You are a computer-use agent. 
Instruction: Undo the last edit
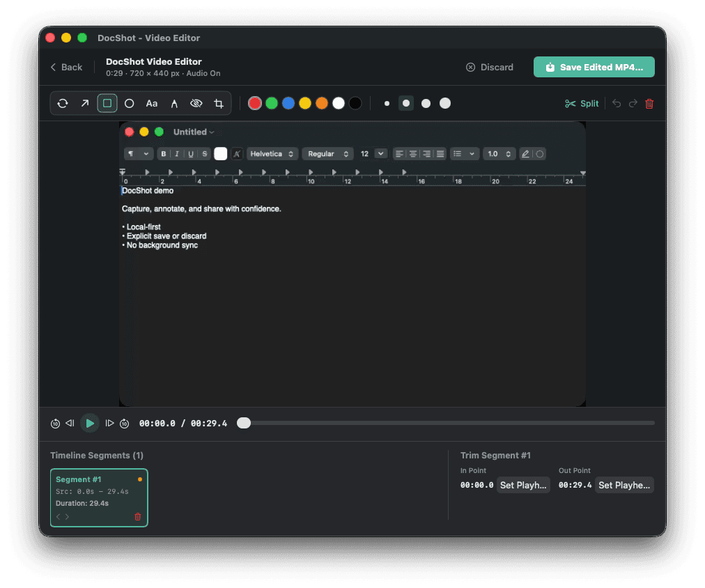[x=617, y=104]
